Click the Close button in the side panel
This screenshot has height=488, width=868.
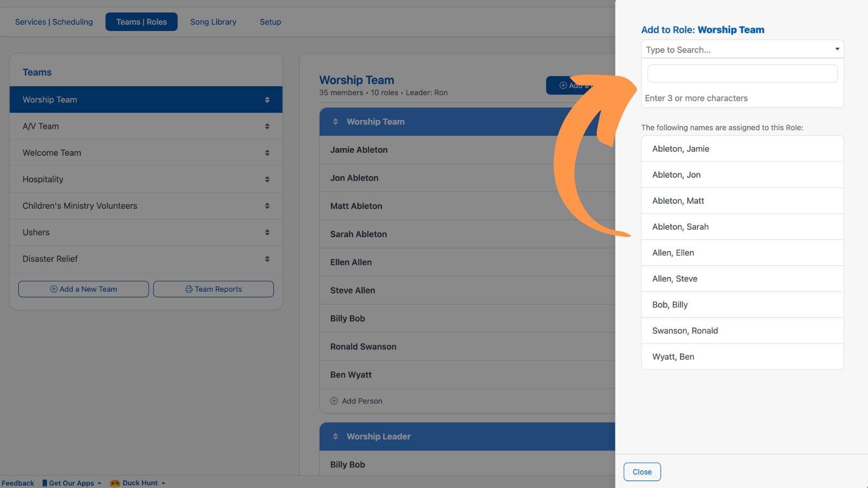point(642,472)
